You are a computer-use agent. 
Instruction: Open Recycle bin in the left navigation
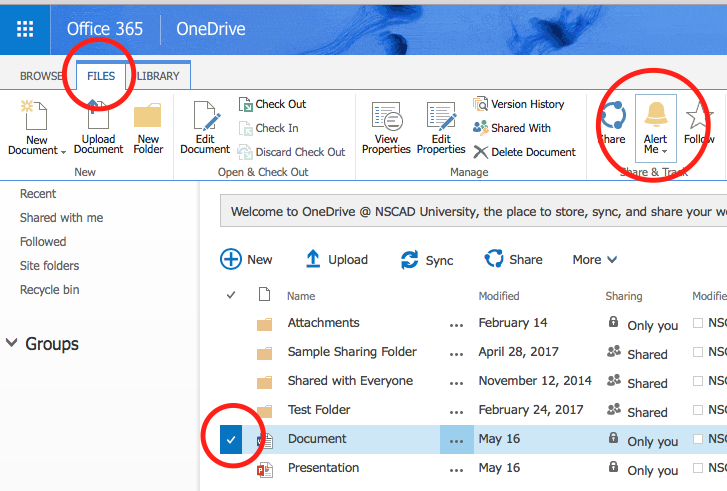(x=50, y=290)
